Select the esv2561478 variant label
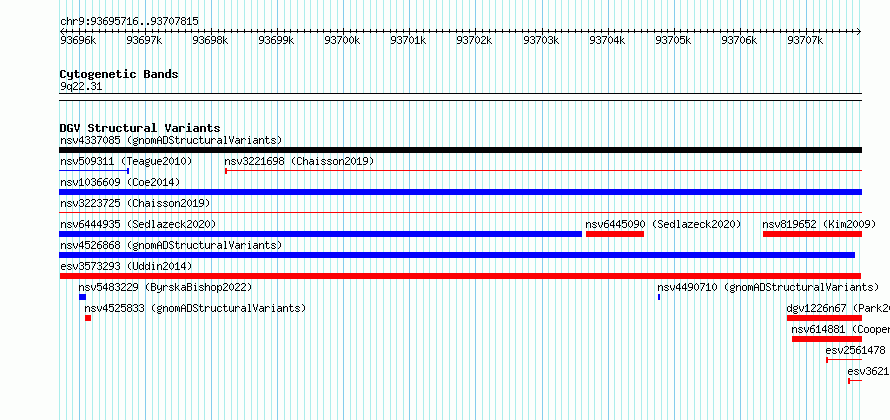The image size is (890, 420). (855, 350)
